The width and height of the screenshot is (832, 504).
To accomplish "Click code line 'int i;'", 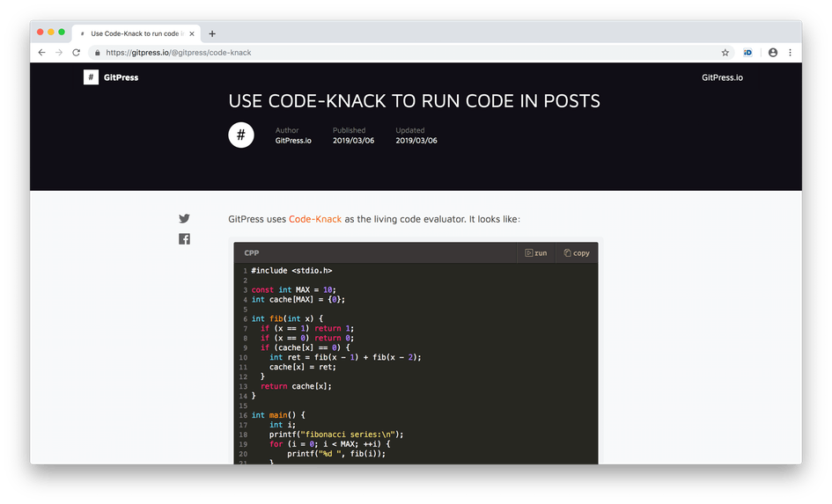I will click(283, 425).
